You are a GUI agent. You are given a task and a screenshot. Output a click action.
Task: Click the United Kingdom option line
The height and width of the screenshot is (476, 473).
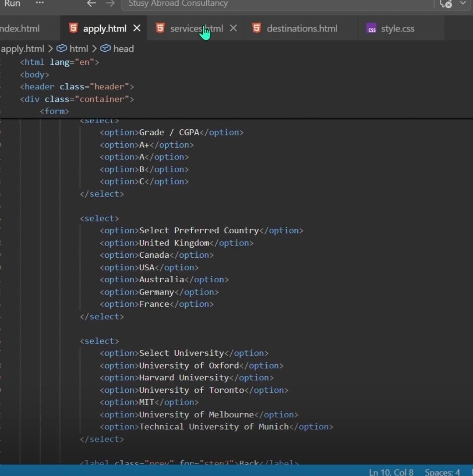176,243
